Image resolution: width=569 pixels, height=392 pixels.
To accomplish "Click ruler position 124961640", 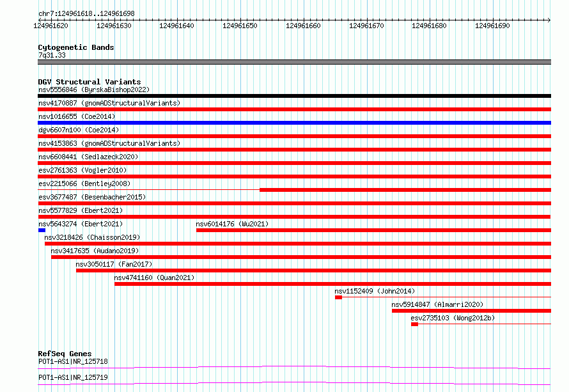I will coord(176,26).
